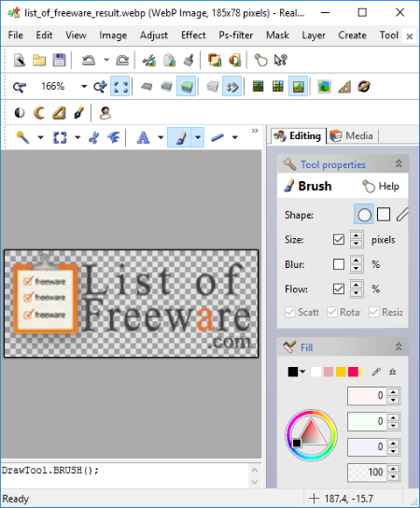Toggle the green stacked layers view icon

click(x=187, y=87)
